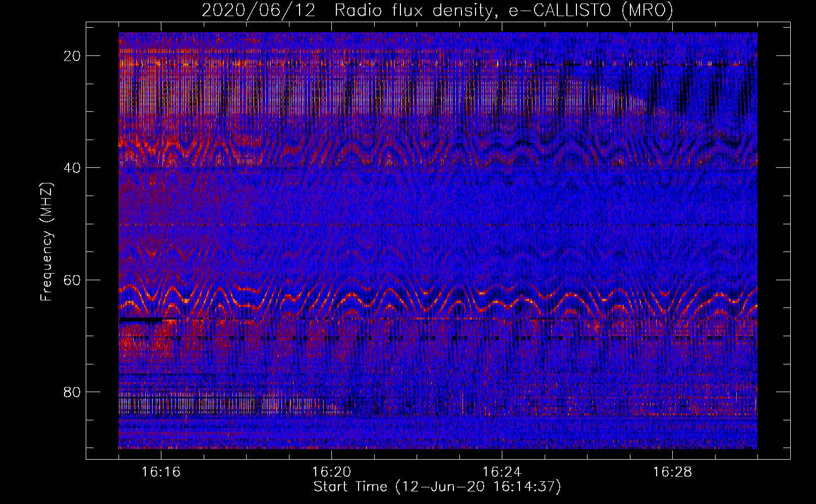Click the "Start Time" x-axis label text
The image size is (816, 504).
click(x=350, y=487)
